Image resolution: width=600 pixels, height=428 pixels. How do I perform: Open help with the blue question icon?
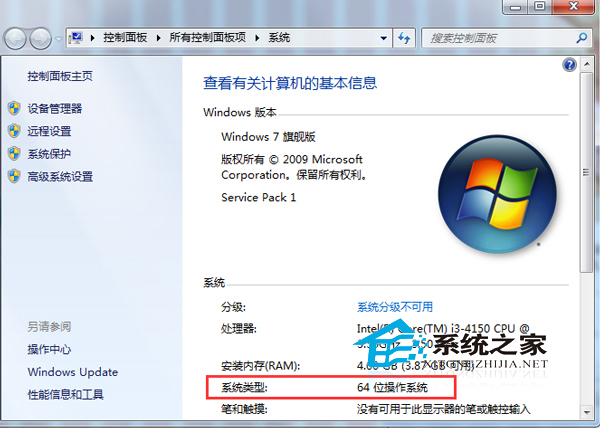click(x=569, y=65)
